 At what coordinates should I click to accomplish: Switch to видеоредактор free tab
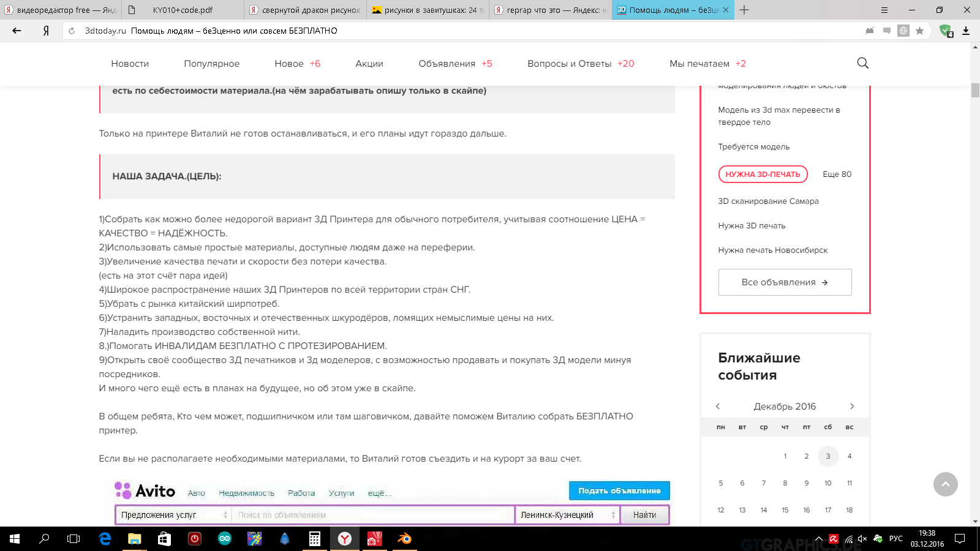(x=61, y=10)
